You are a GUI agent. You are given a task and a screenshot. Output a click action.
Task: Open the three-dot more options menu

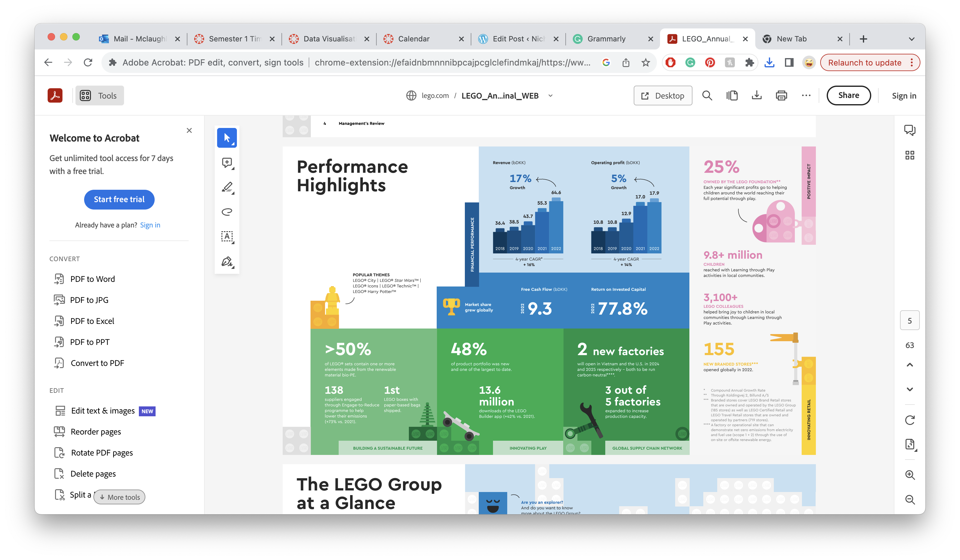click(x=806, y=95)
